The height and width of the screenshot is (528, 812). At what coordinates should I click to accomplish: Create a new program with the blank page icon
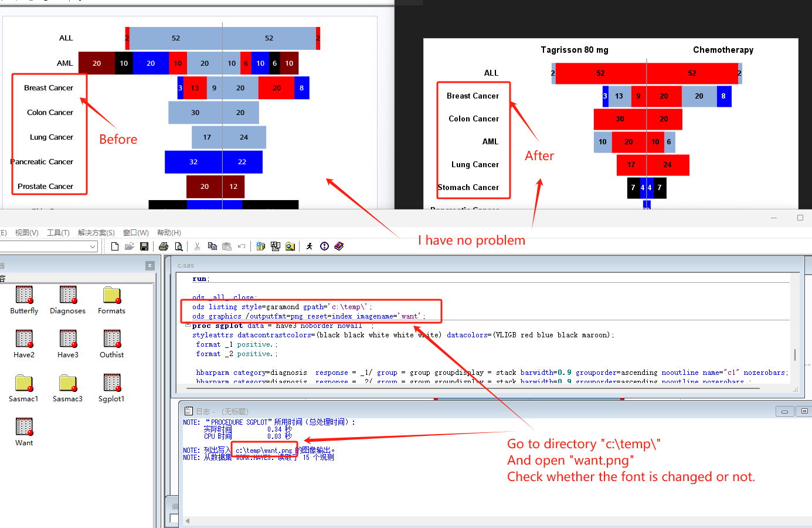pos(115,246)
